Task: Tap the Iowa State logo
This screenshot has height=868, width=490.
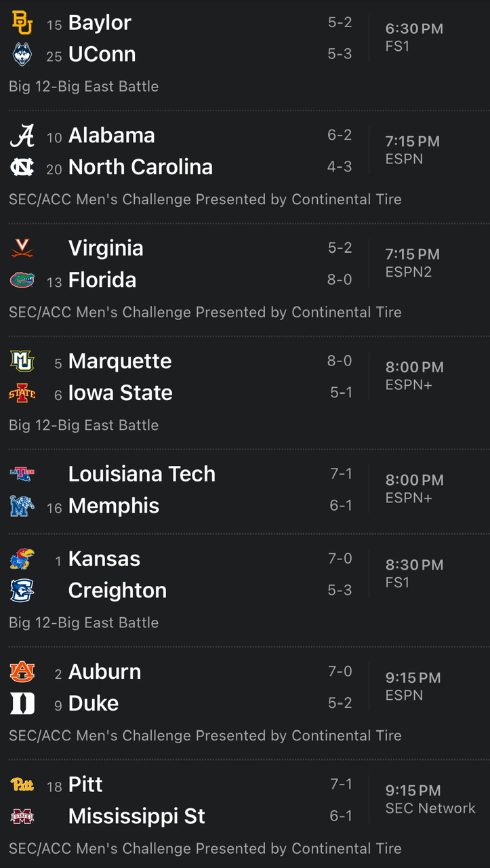Action: (22, 393)
